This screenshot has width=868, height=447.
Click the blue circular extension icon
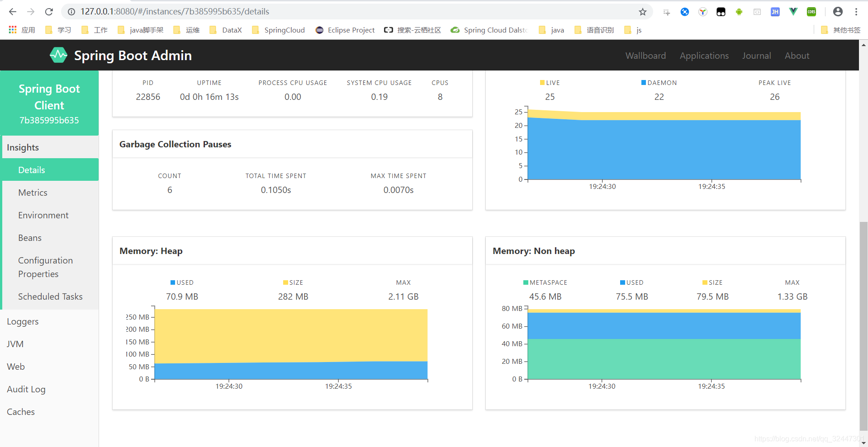click(685, 12)
